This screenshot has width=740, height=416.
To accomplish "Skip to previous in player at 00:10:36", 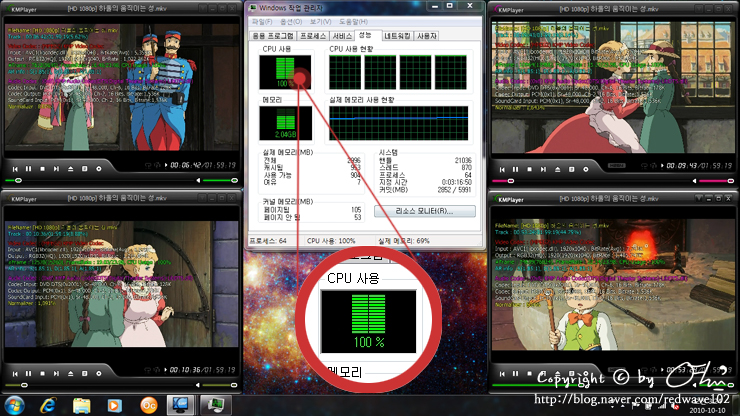I will [15, 373].
